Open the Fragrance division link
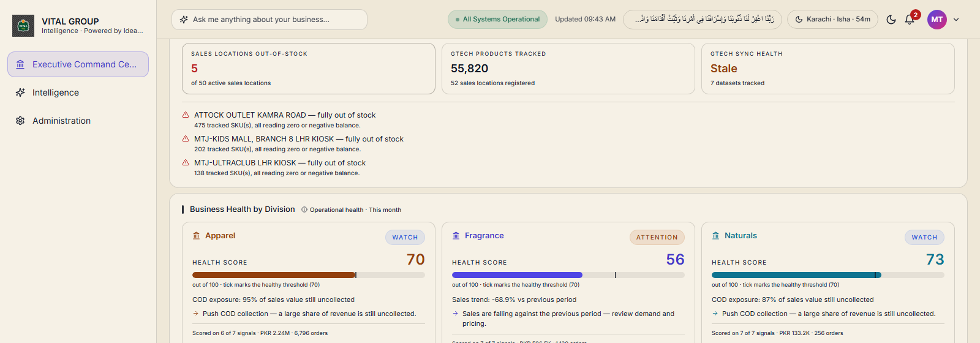 [x=484, y=235]
